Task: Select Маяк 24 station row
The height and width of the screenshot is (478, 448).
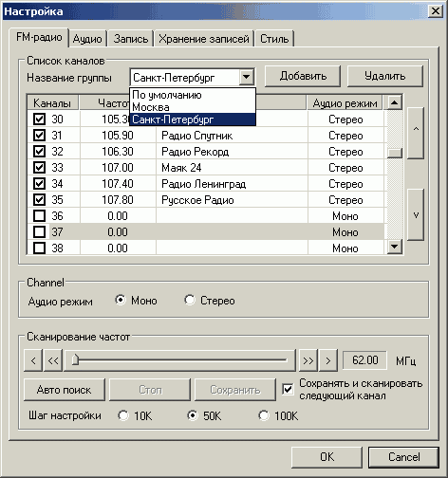Action: [206, 168]
